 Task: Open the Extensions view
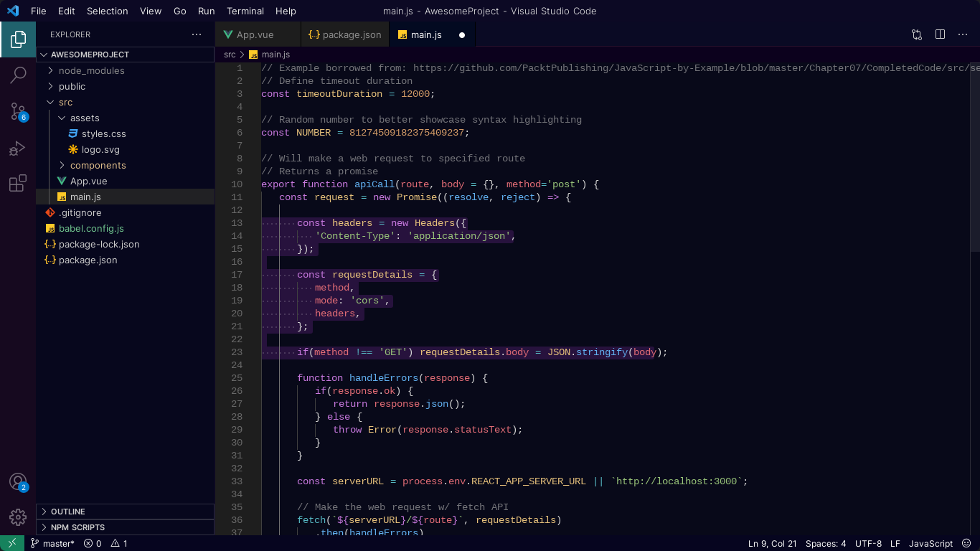tap(18, 184)
